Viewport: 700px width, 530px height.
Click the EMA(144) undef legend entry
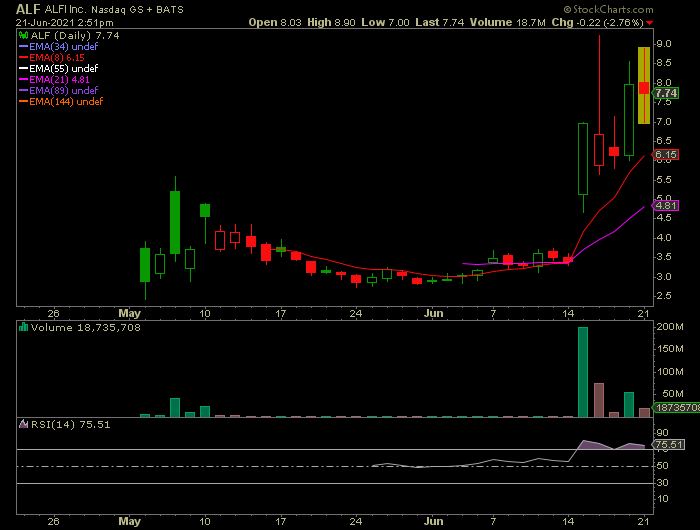[61, 102]
